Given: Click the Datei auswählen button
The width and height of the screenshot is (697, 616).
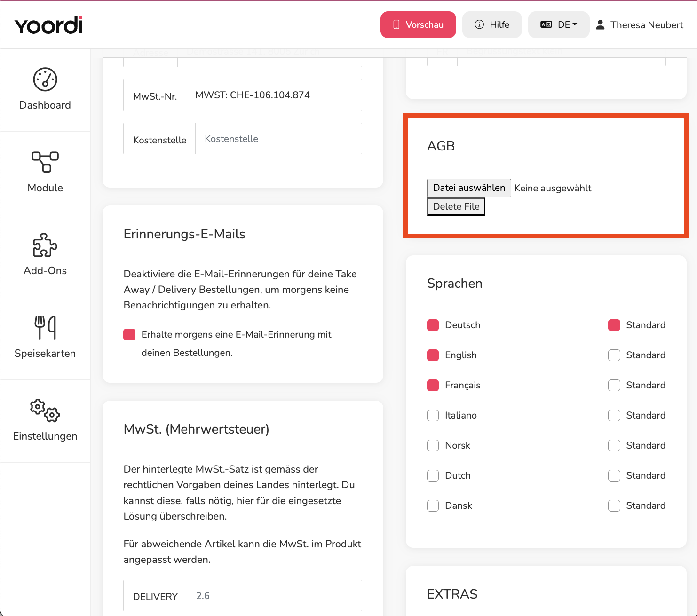Looking at the screenshot, I should click(x=469, y=188).
